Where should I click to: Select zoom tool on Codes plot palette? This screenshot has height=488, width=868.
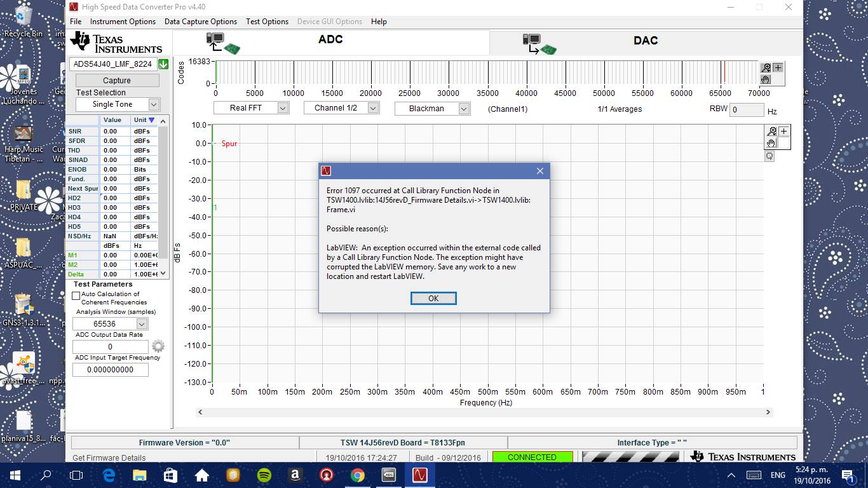[x=766, y=68]
